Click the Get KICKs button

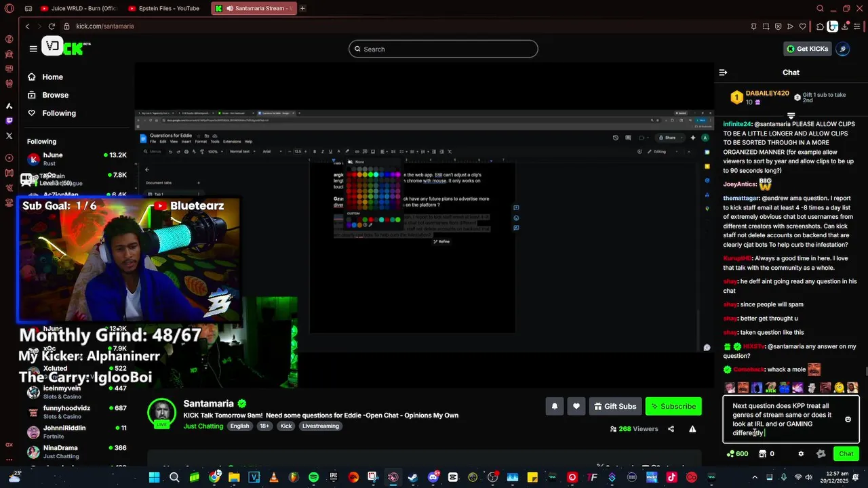(808, 49)
